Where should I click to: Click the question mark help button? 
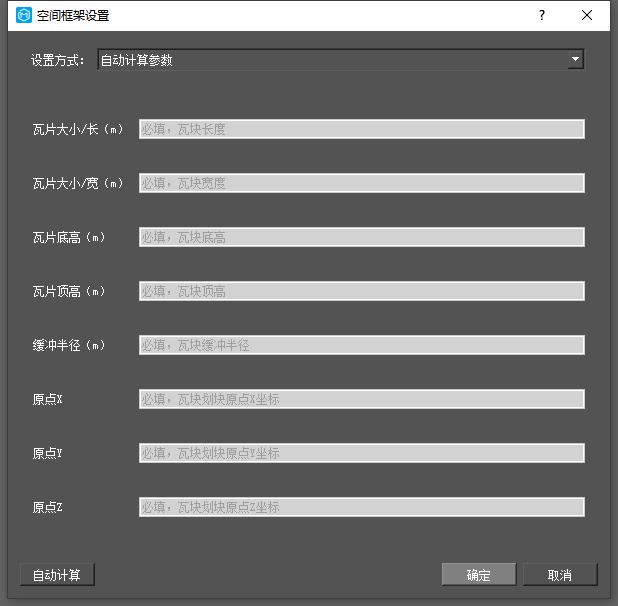coord(542,15)
